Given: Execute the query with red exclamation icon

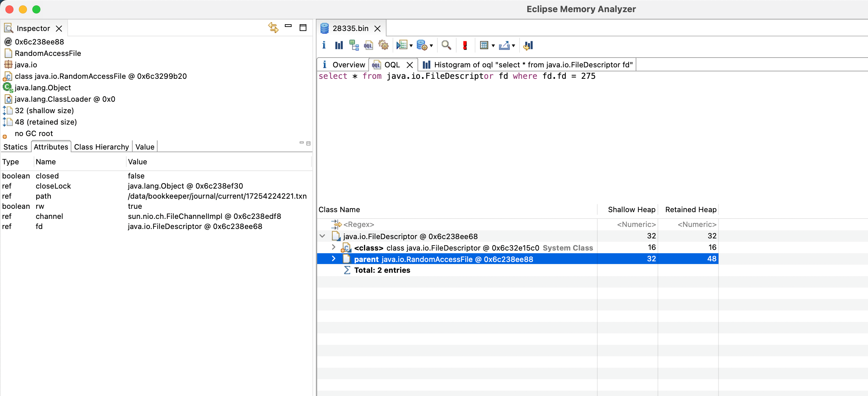Looking at the screenshot, I should click(x=465, y=45).
